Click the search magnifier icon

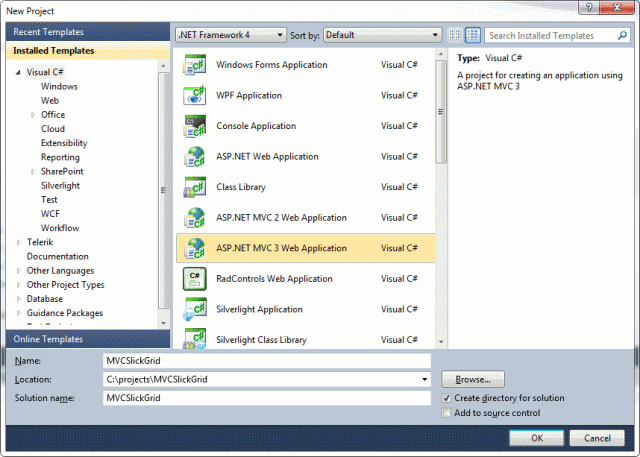click(622, 35)
